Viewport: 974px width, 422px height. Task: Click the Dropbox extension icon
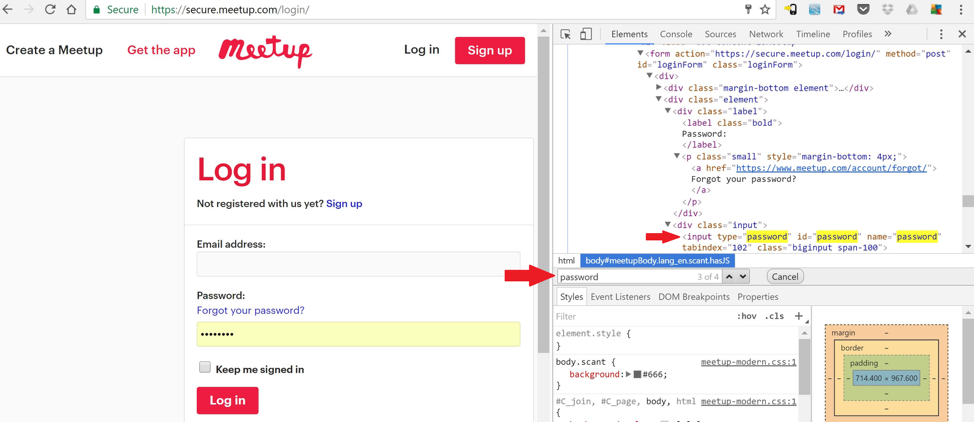tap(887, 9)
